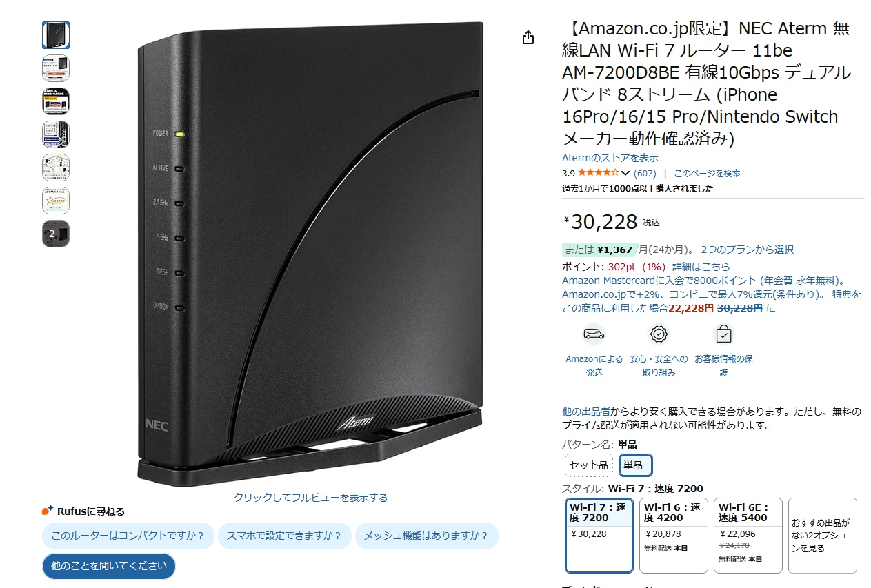This screenshot has width=871, height=588.
Task: Select the first product thumbnail
Action: pos(56,35)
